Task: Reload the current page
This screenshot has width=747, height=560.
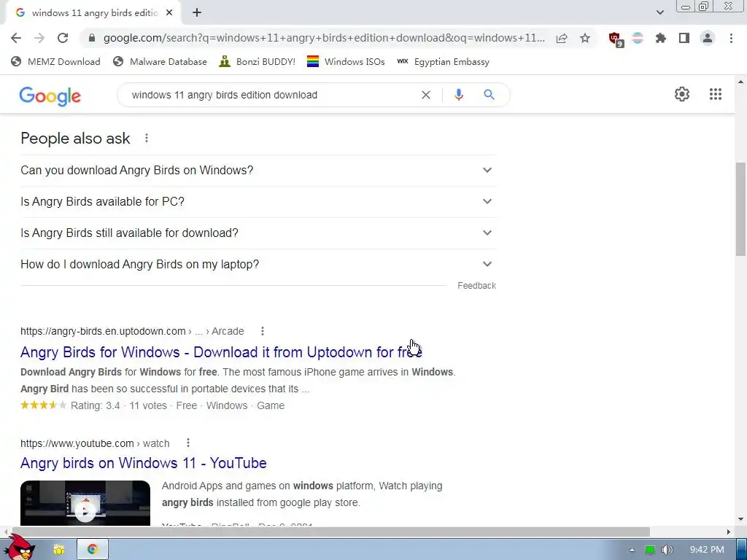Action: (63, 38)
